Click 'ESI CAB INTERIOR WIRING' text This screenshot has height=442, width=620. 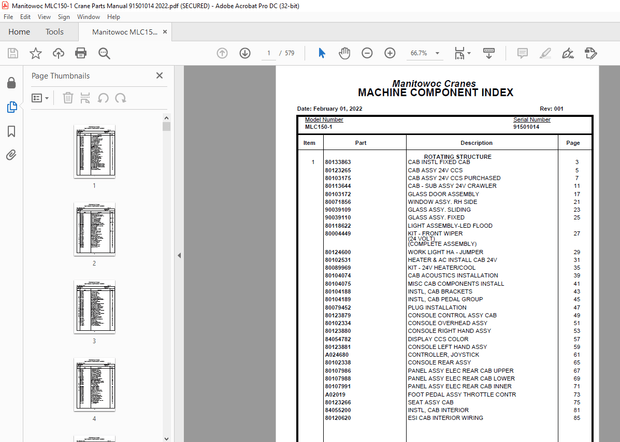point(445,418)
